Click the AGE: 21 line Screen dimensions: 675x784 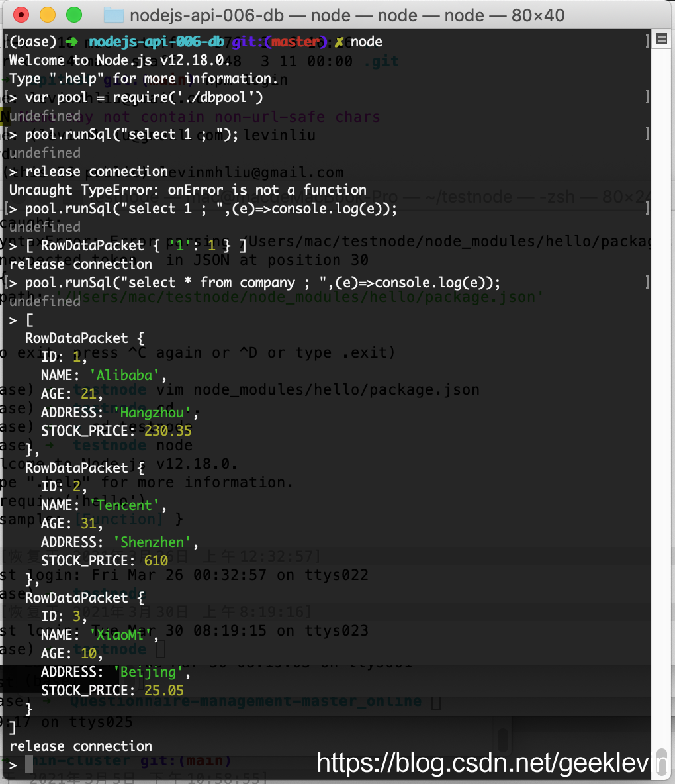pos(72,394)
